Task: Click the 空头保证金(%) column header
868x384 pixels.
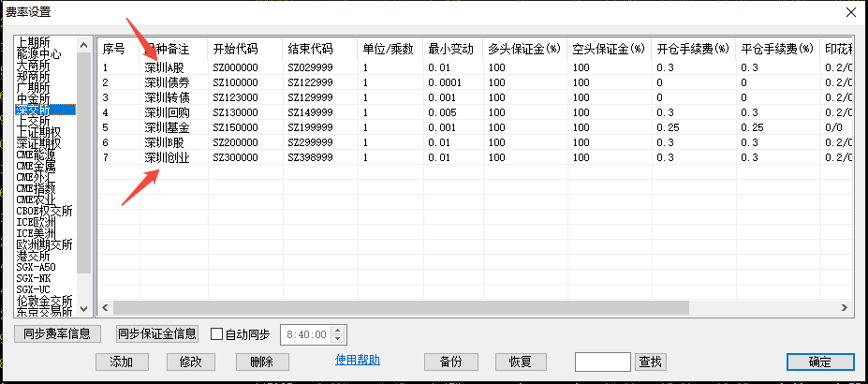Action: (610, 50)
